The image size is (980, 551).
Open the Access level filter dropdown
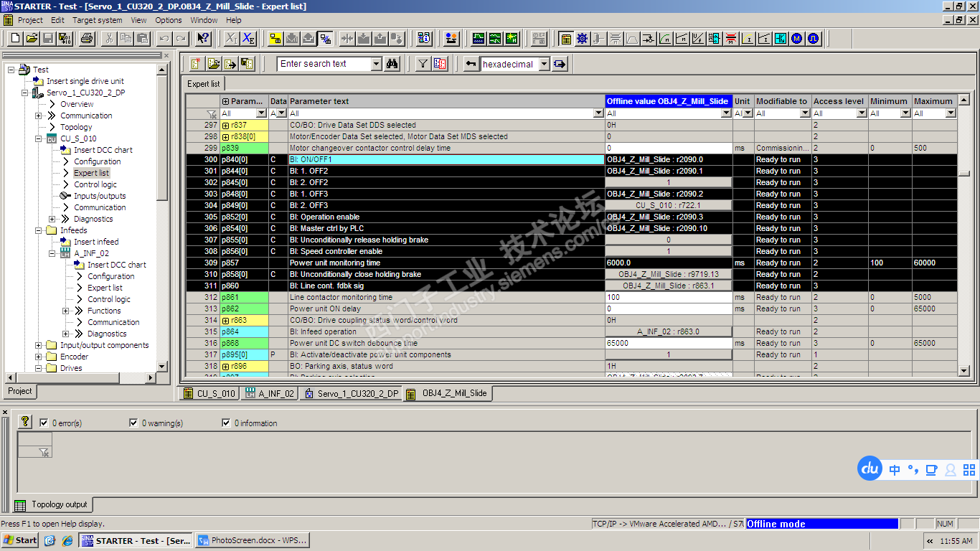click(863, 113)
